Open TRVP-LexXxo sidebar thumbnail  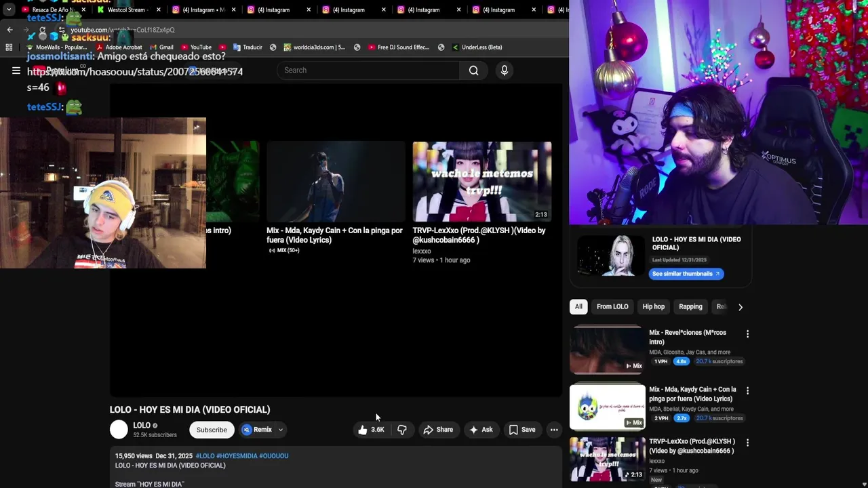click(x=608, y=459)
